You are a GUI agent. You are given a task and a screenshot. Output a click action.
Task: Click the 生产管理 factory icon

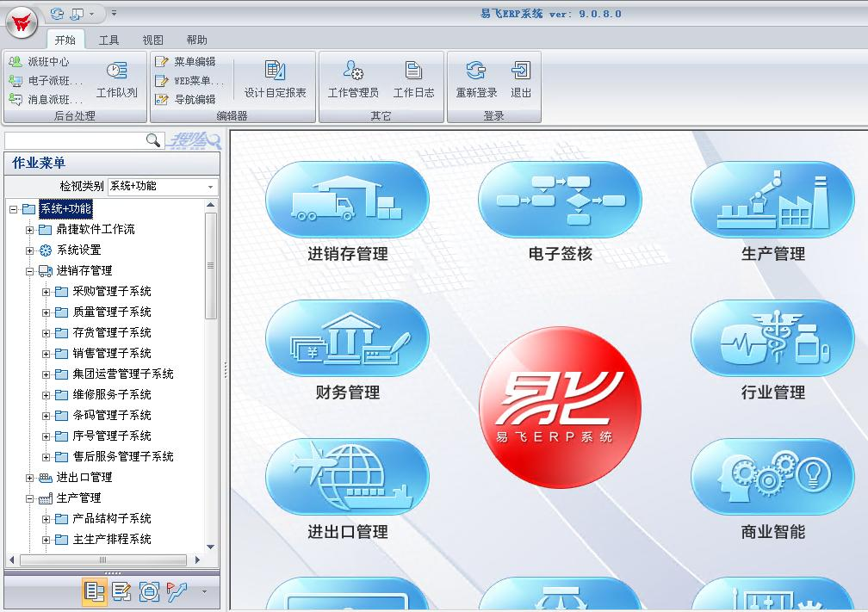[772, 200]
